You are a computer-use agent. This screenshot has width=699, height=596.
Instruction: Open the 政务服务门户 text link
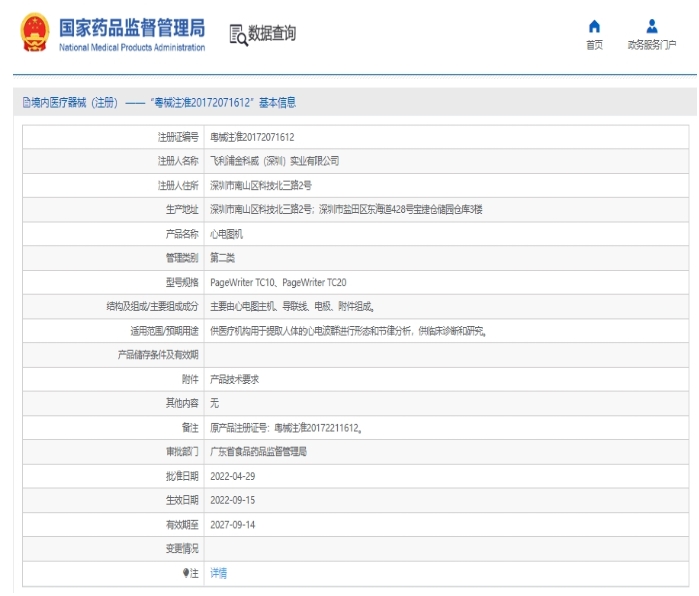pos(652,45)
